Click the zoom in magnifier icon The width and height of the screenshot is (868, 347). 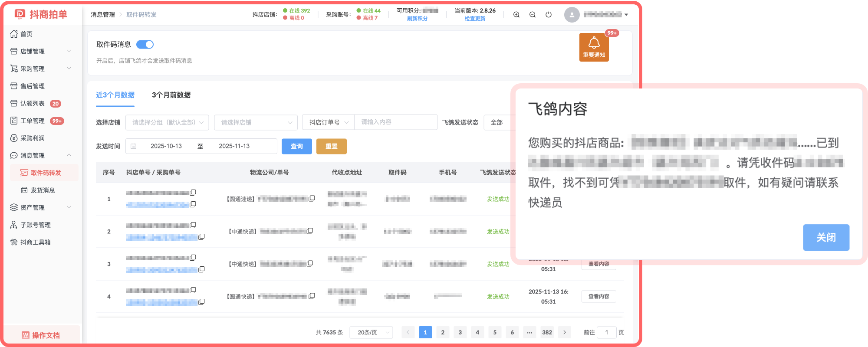(516, 15)
